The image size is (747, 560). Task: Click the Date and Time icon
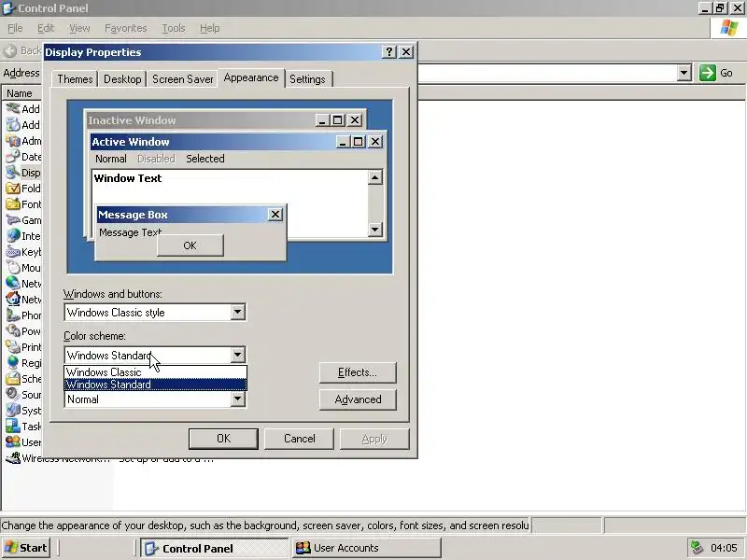(13, 156)
